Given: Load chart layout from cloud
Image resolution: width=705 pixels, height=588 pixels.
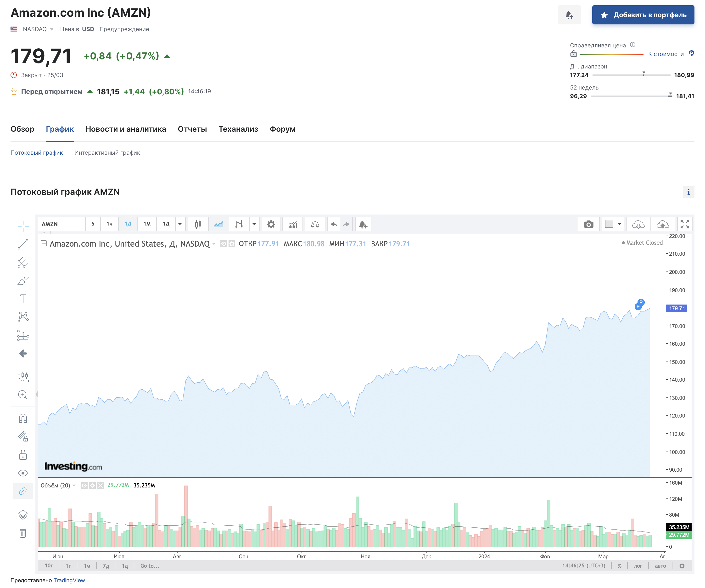Looking at the screenshot, I should click(x=638, y=224).
